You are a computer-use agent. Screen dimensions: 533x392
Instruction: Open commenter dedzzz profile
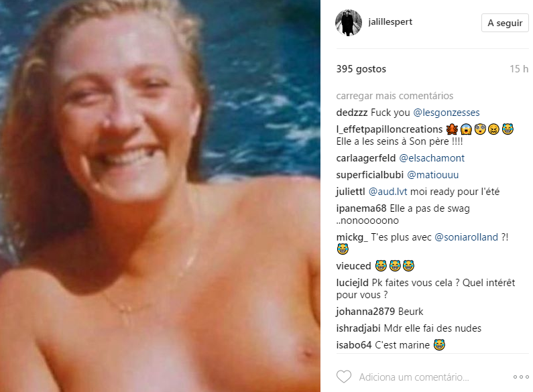tap(352, 113)
